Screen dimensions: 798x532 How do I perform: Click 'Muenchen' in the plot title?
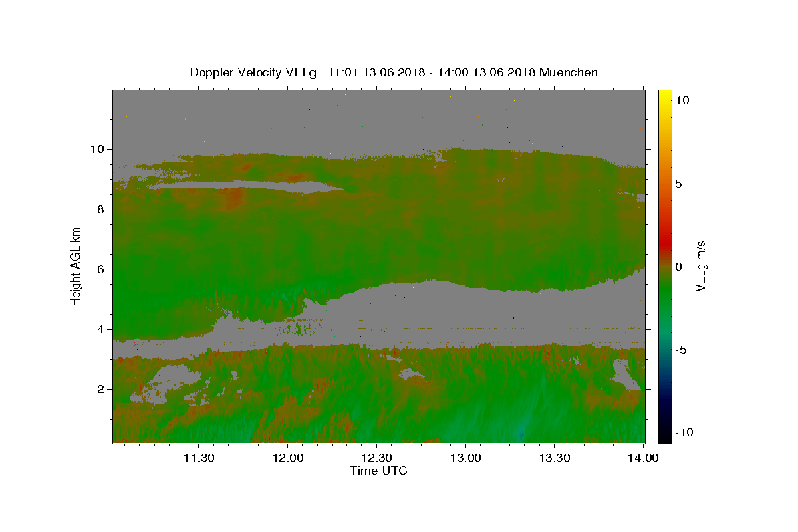click(x=569, y=72)
